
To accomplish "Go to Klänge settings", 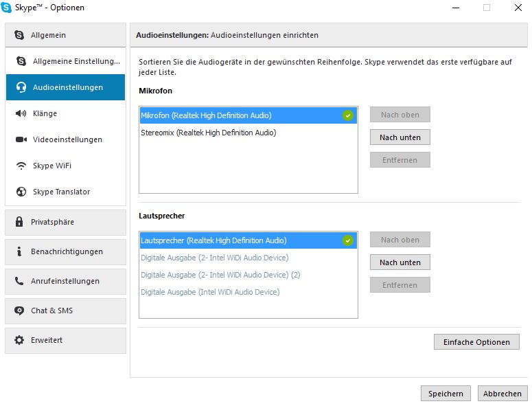I will (65, 113).
